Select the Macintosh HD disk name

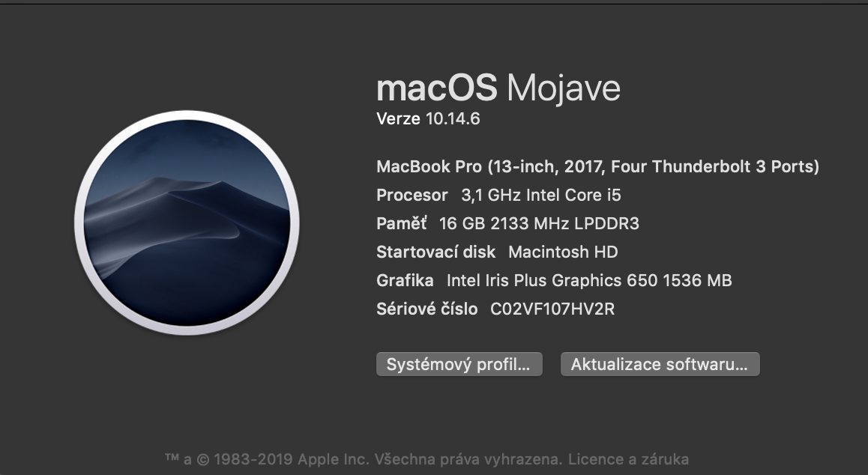[x=563, y=252]
